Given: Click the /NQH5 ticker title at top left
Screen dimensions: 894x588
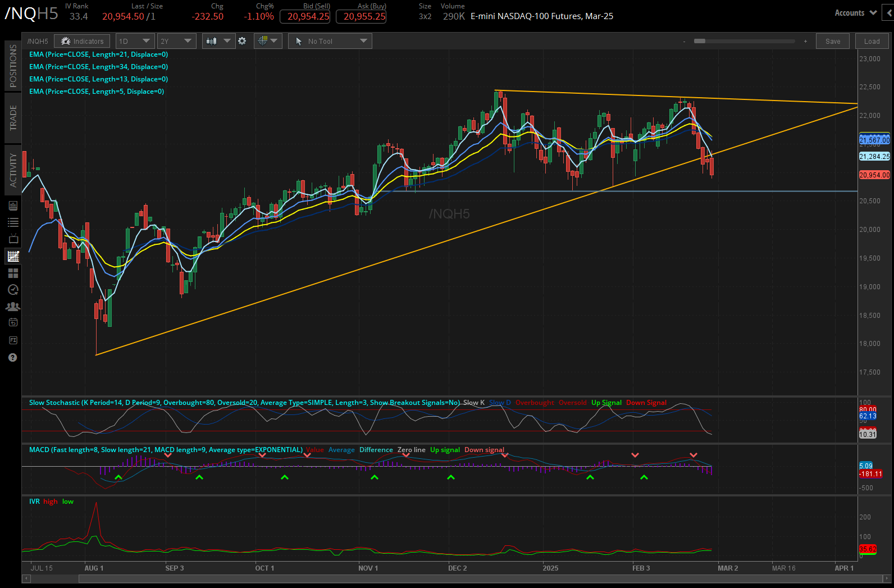Looking at the screenshot, I should pos(31,13).
